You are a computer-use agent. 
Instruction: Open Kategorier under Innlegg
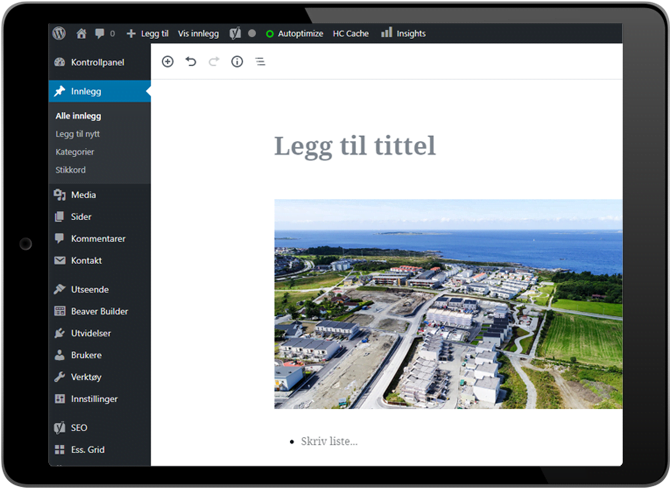coord(75,152)
